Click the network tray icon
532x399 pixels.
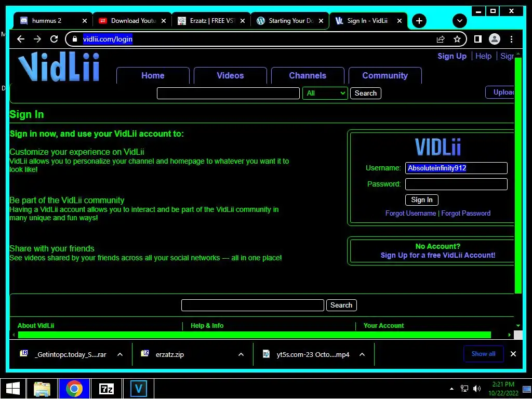464,389
